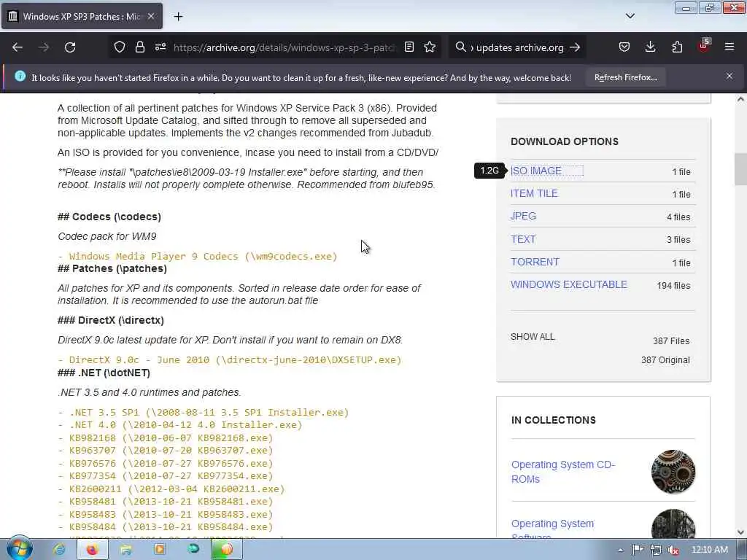747x560 pixels.
Task: Click the DirectX 9.0c June 2010 line
Action: pyautogui.click(x=230, y=360)
